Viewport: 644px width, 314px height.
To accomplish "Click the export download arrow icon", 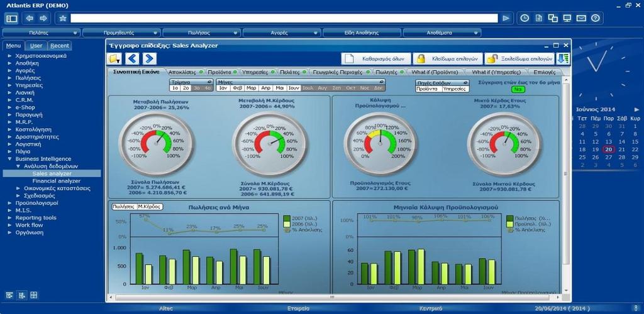I will pyautogui.click(x=563, y=58).
